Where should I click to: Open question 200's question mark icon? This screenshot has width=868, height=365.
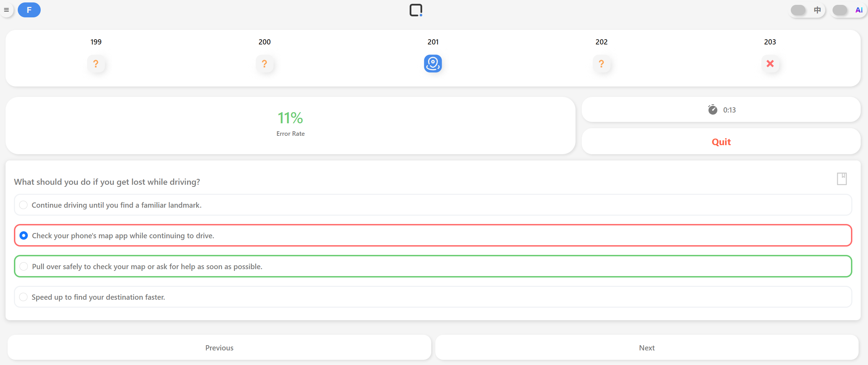tap(264, 64)
